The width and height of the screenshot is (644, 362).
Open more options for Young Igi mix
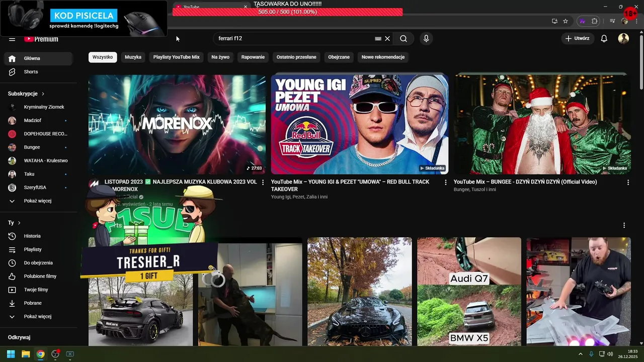(x=445, y=182)
